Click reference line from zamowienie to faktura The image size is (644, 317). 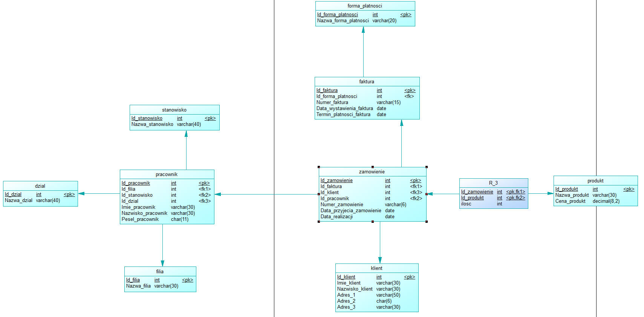coord(401,143)
